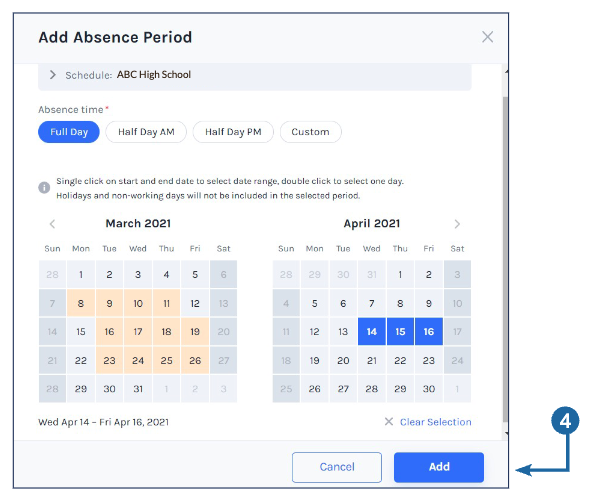This screenshot has width=598, height=501.
Task: Go to next month with right arrow
Action: click(457, 224)
